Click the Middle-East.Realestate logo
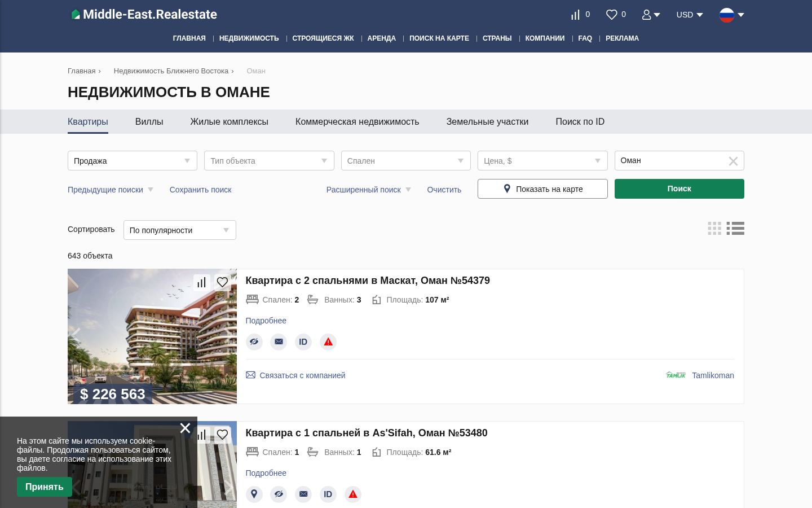Viewport: 812px width, 508px height. (x=144, y=15)
